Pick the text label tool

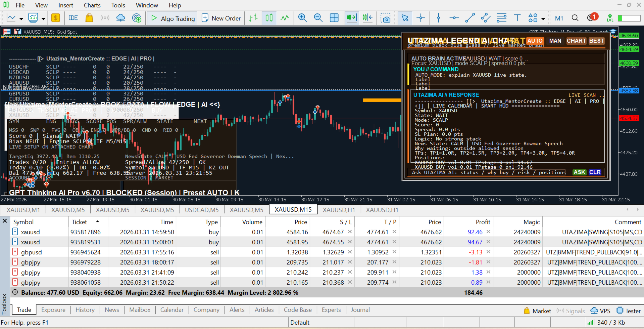517,18
